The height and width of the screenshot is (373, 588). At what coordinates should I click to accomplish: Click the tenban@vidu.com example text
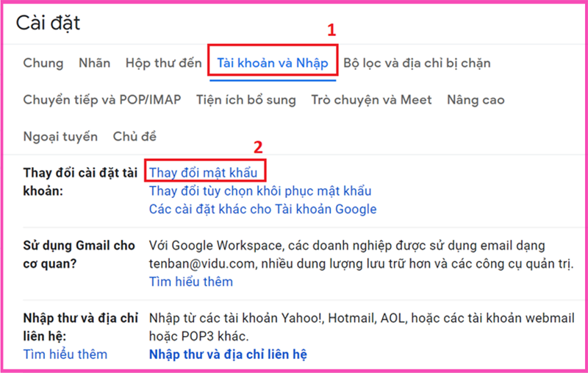point(201,264)
